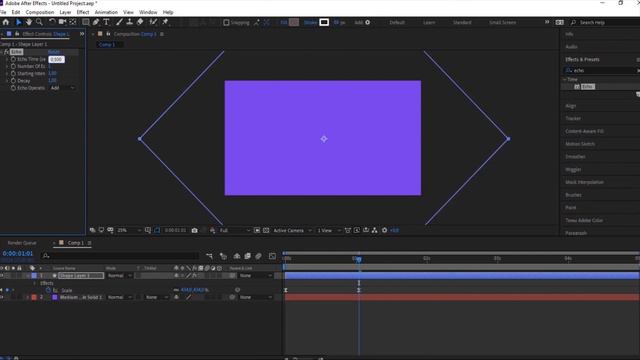Click the Echo effect Reset link
This screenshot has width=640, height=360.
(53, 52)
